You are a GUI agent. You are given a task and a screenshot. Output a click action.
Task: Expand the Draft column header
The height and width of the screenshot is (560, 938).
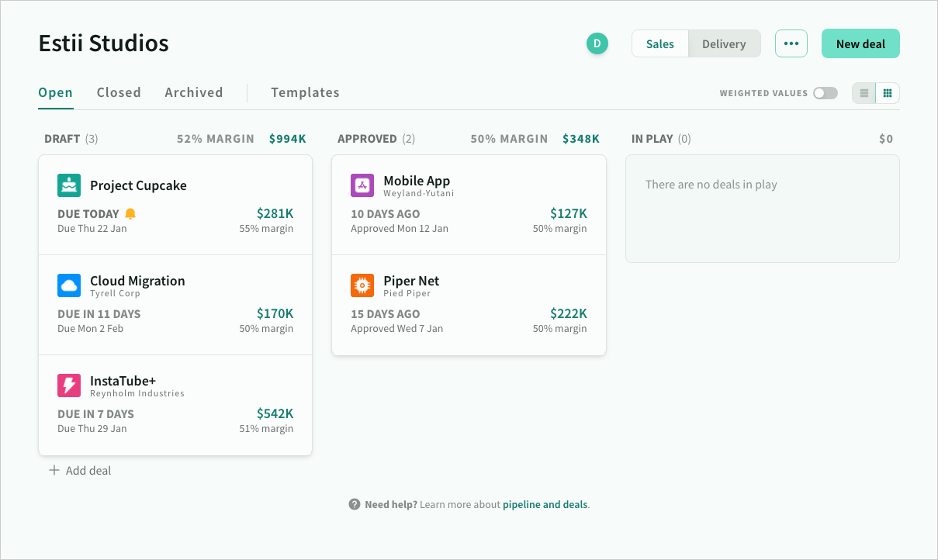coord(61,138)
